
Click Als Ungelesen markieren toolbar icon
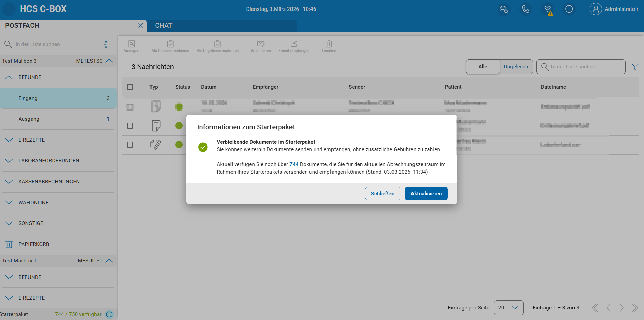218,46
